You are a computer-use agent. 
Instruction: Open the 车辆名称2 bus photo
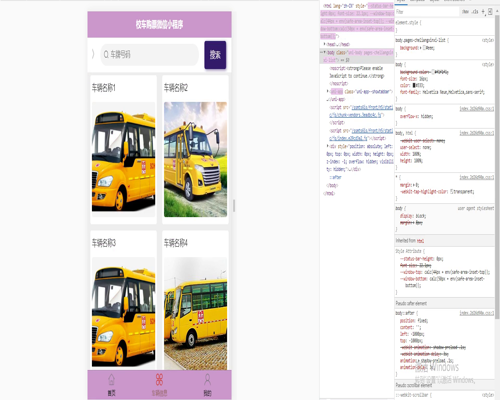[195, 159]
